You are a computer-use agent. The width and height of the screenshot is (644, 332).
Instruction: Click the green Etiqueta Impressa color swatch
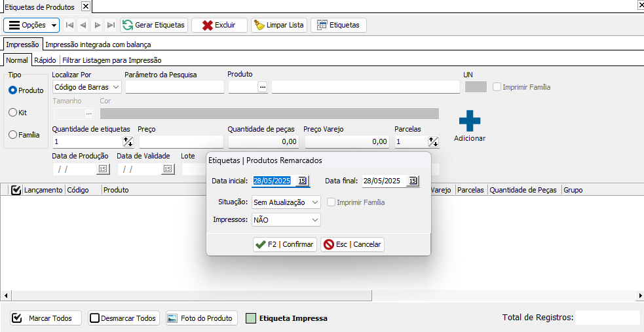point(250,318)
